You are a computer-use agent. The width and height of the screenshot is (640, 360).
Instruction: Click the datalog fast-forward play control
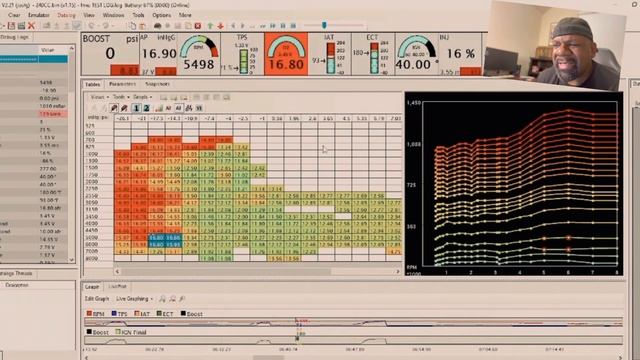[x=273, y=26]
